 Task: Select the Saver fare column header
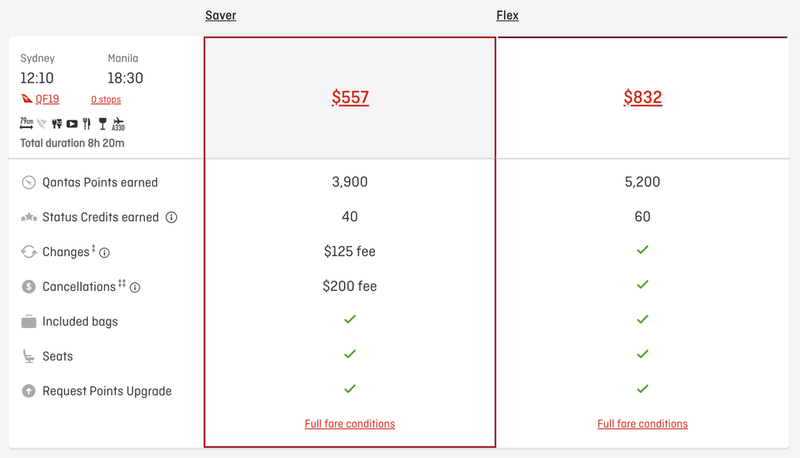(x=220, y=15)
